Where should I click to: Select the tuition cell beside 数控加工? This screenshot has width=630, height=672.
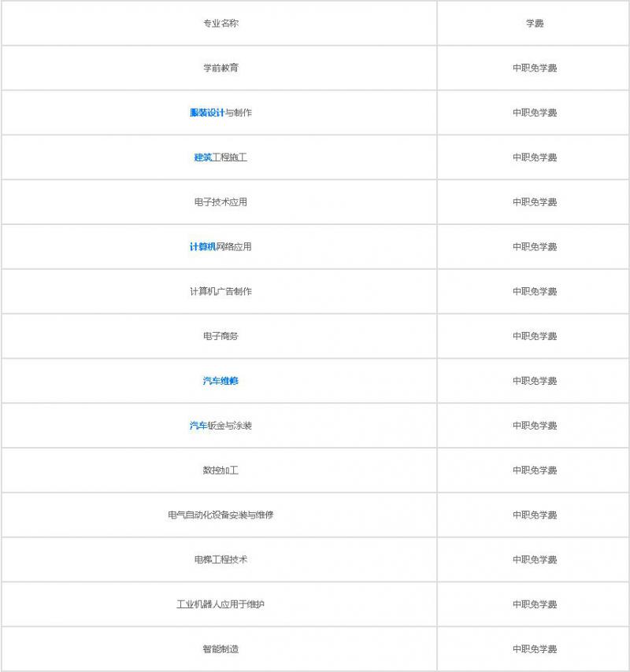tap(535, 471)
